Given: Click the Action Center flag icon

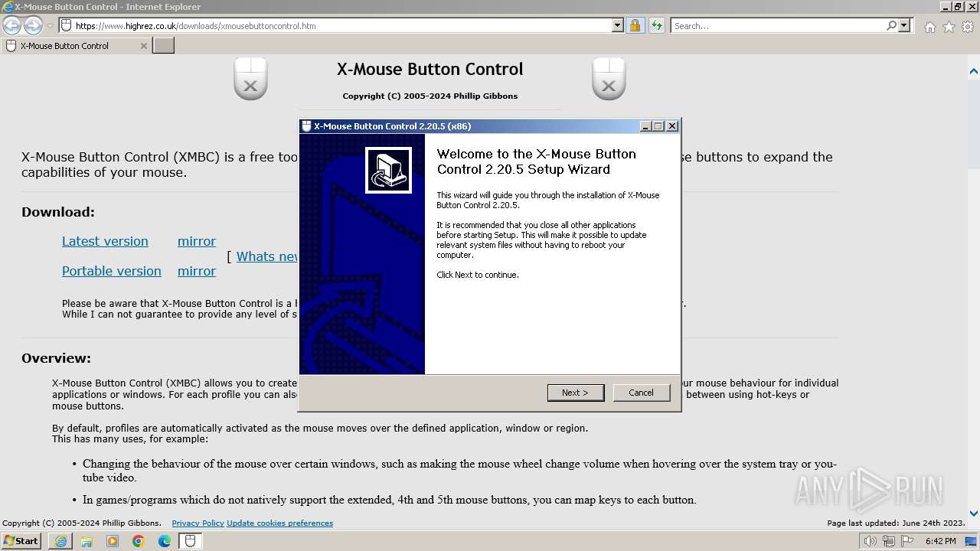Looking at the screenshot, I should pos(906,541).
